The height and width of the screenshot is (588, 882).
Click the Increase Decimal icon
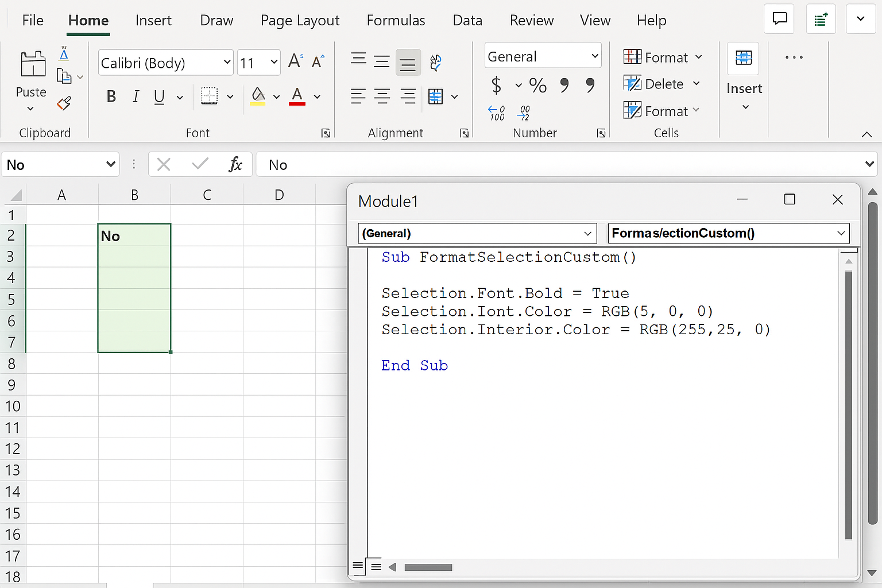coord(496,113)
